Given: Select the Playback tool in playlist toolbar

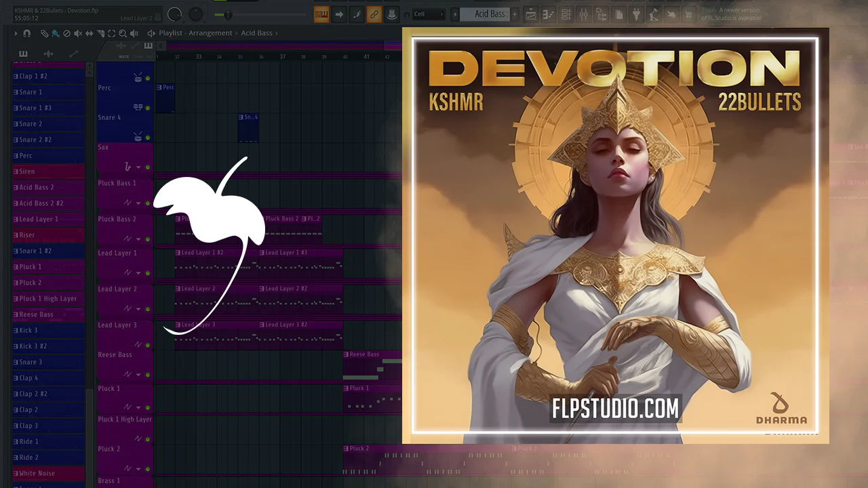Looking at the screenshot, I should (x=134, y=33).
